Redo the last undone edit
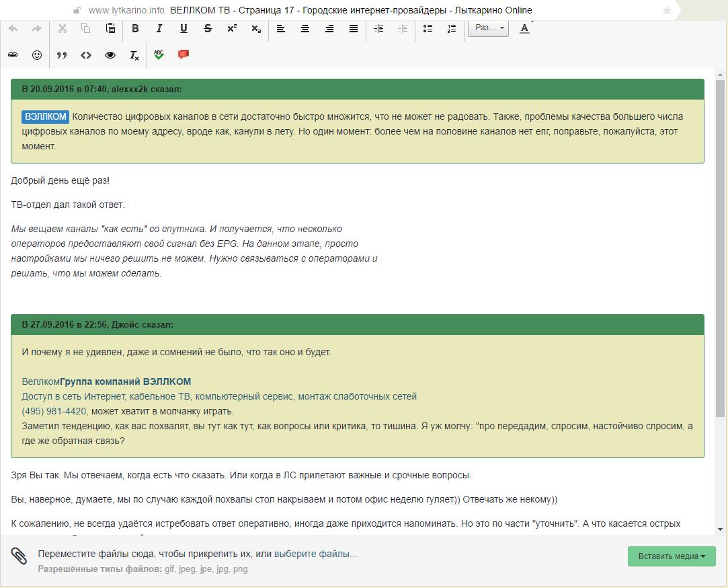Screen dimensions: 728x588 [x=37, y=29]
